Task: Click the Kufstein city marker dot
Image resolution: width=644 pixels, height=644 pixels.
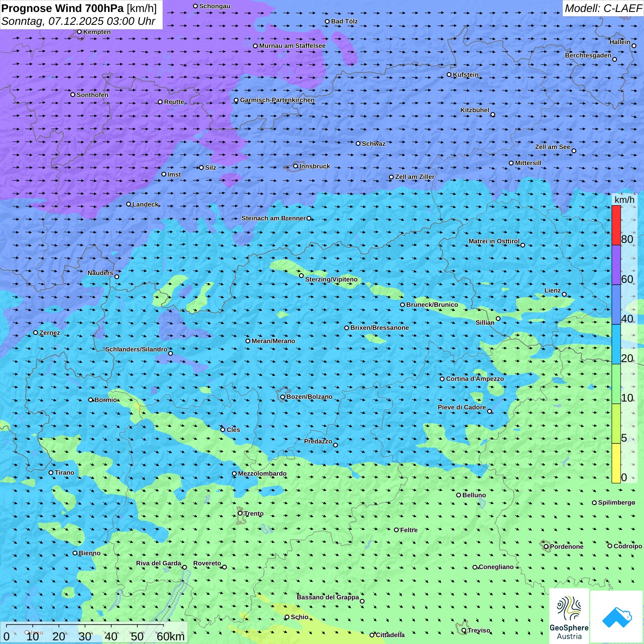Action: [449, 75]
